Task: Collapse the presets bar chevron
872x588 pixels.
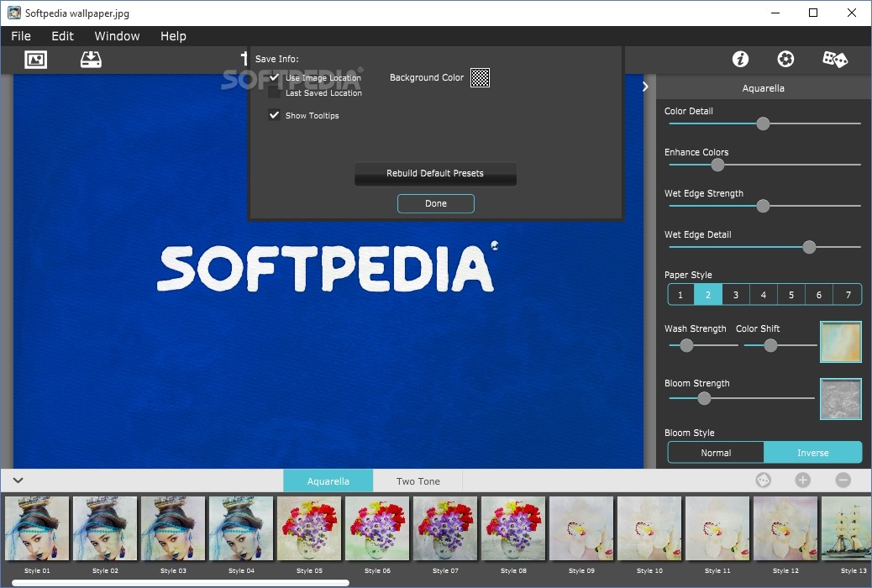Action: [x=18, y=480]
